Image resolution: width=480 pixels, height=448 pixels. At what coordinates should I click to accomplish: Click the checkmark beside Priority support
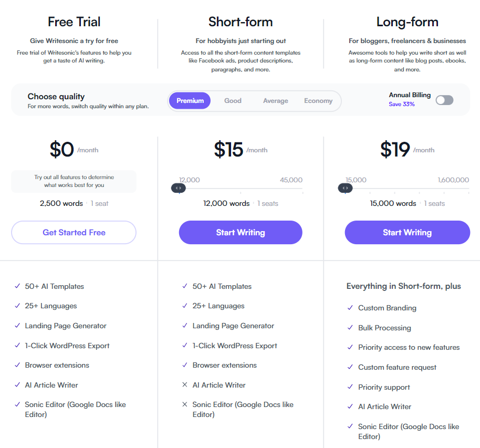[x=350, y=387]
